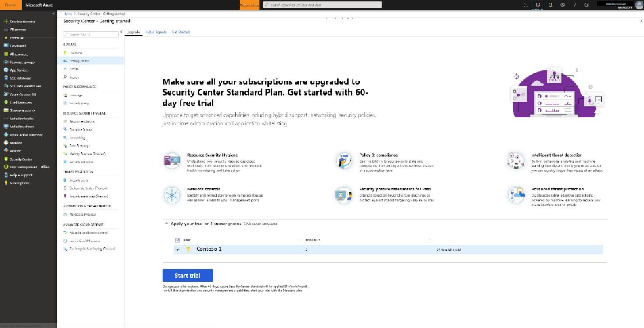The width and height of the screenshot is (644, 328).
Task: Click the Monitor gauge icon
Action: (x=5, y=142)
